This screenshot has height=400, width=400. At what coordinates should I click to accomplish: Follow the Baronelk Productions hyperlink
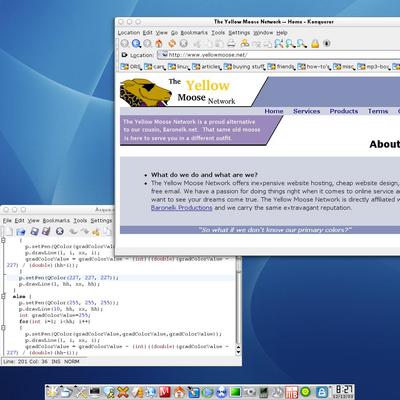click(181, 208)
